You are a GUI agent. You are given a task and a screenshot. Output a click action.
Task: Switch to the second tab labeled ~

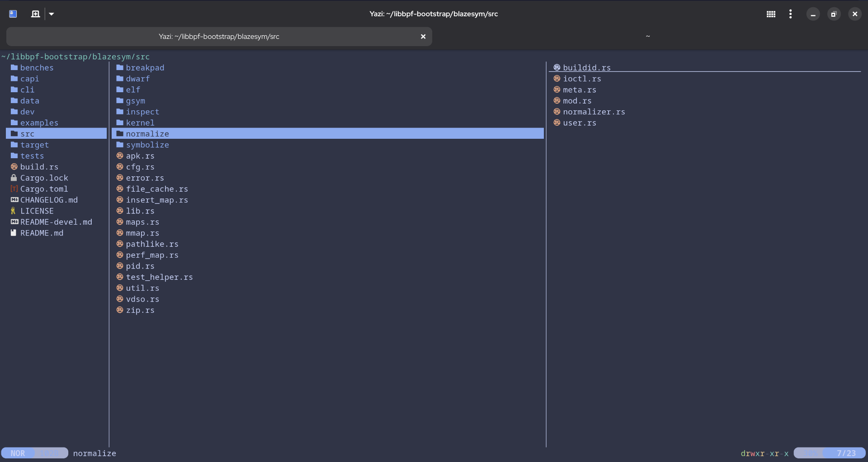tap(647, 37)
